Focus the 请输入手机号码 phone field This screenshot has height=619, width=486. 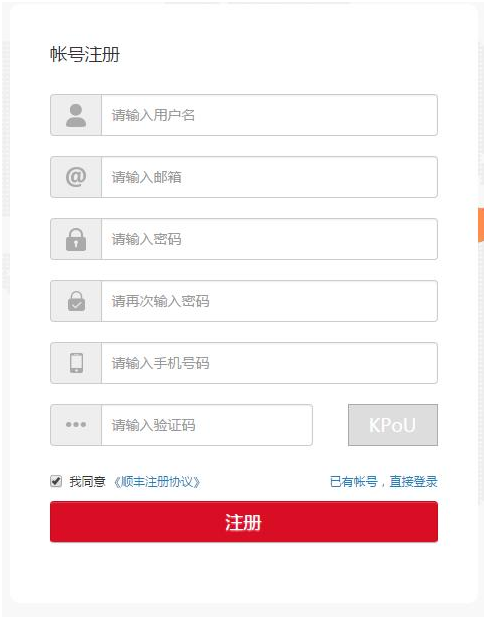[x=269, y=363]
